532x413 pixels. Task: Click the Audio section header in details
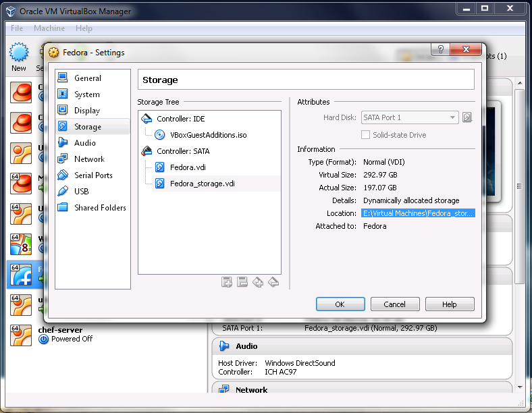pos(362,346)
